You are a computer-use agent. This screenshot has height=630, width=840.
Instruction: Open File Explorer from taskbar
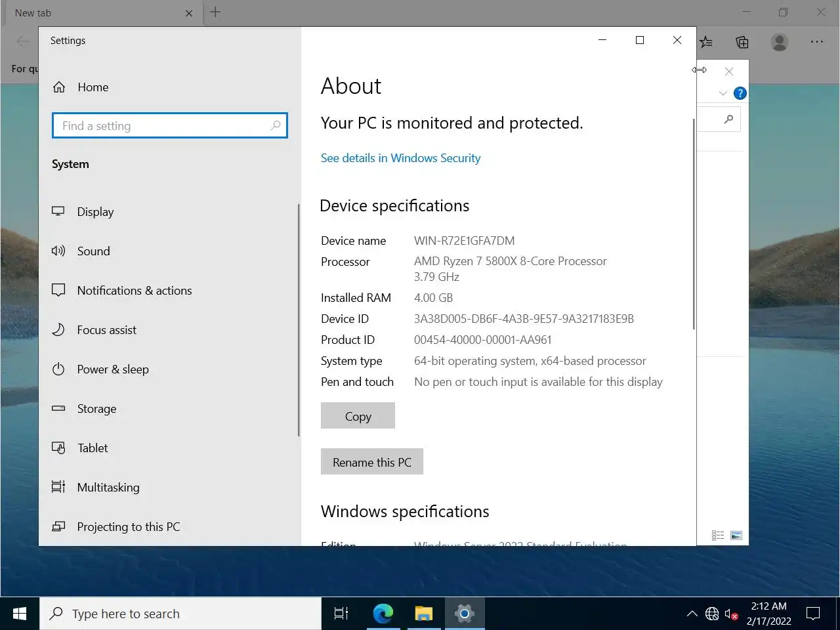(424, 614)
